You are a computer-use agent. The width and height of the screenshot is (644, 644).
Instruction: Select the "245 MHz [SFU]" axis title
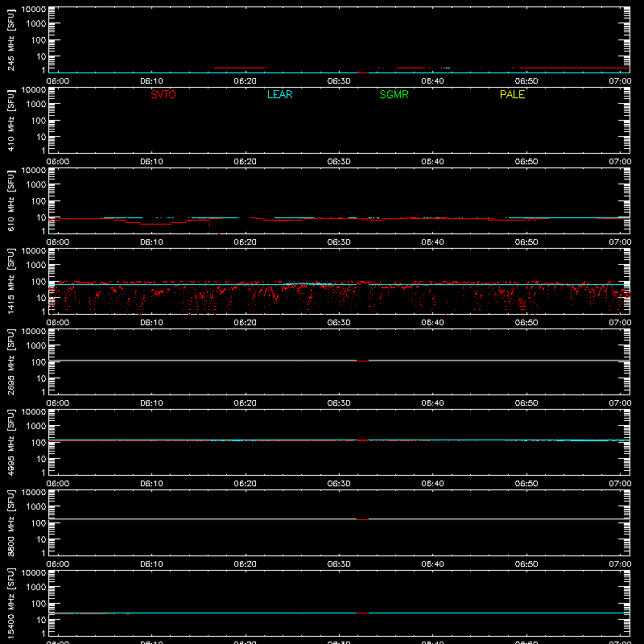[x=11, y=39]
